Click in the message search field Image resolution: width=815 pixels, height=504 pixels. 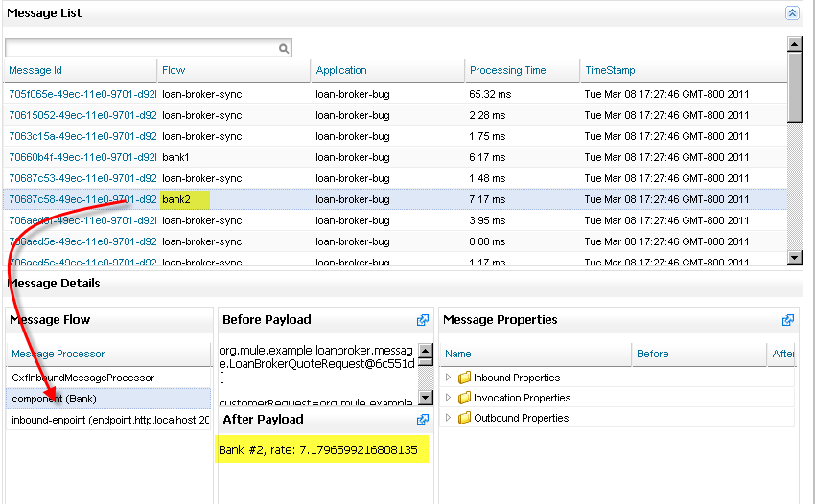[141, 48]
